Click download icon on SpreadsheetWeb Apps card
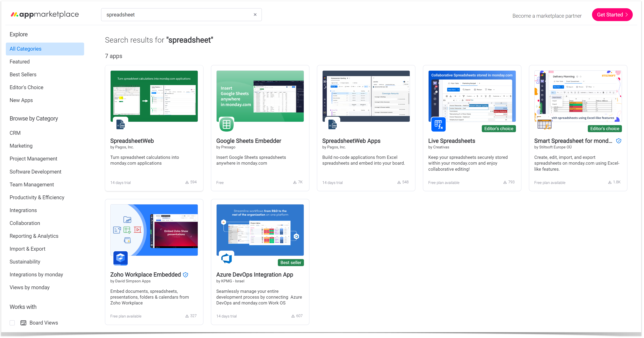The height and width of the screenshot is (338, 644). coord(399,182)
